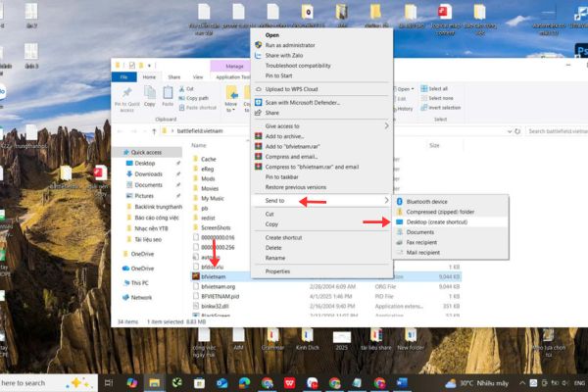
Task: Click Upload to WPS Cloud icon
Action: click(x=259, y=89)
